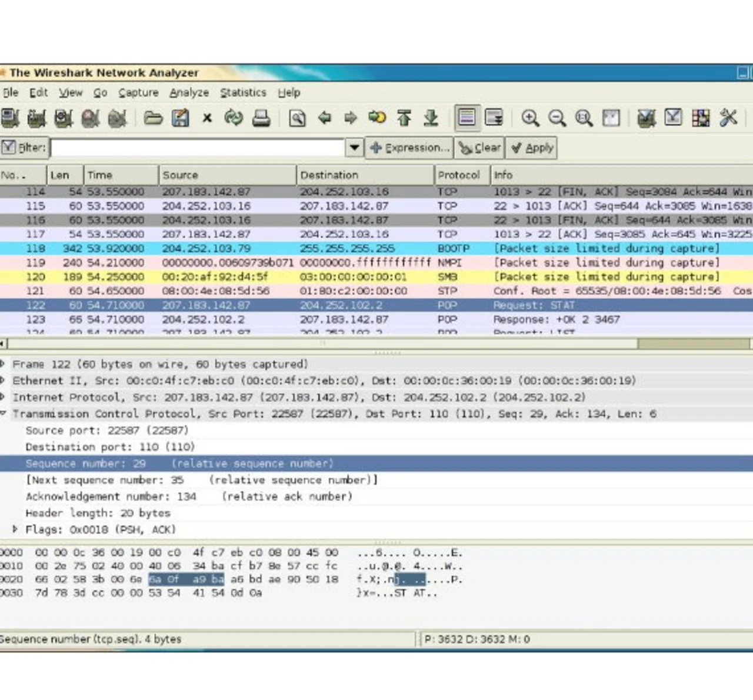
Task: Open Preferences with the tools icon
Action: click(x=728, y=118)
